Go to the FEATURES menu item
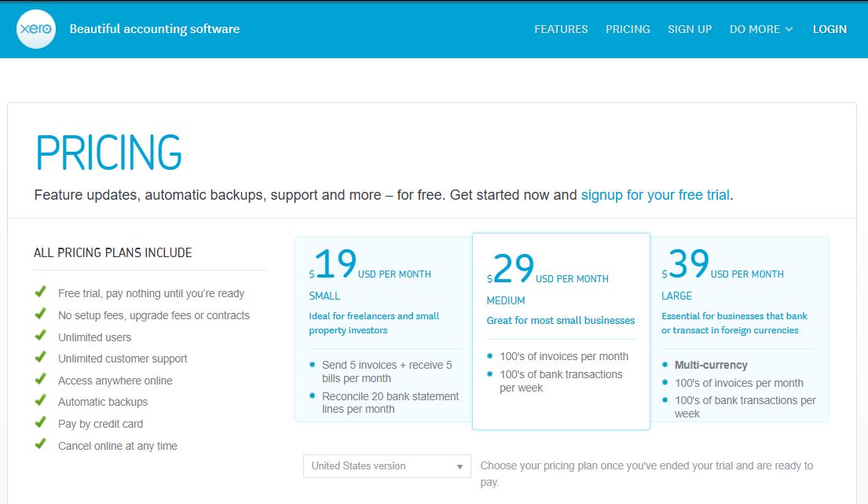Screen dimensions: 868x504 [560, 29]
